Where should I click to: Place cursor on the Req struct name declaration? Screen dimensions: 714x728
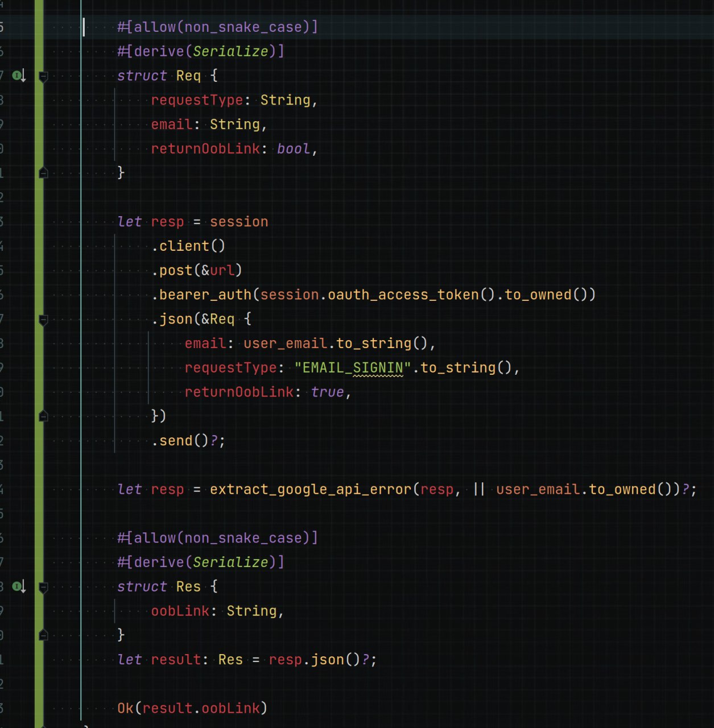tap(188, 76)
